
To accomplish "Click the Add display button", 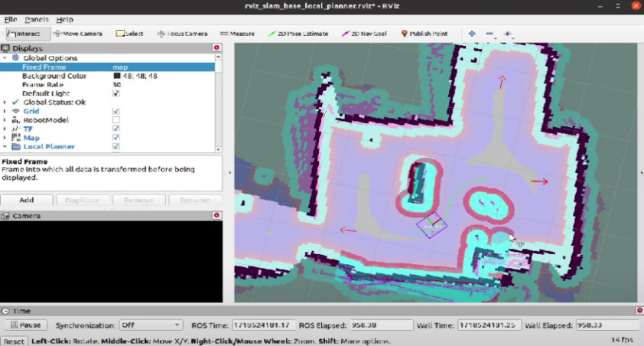I will [x=27, y=200].
